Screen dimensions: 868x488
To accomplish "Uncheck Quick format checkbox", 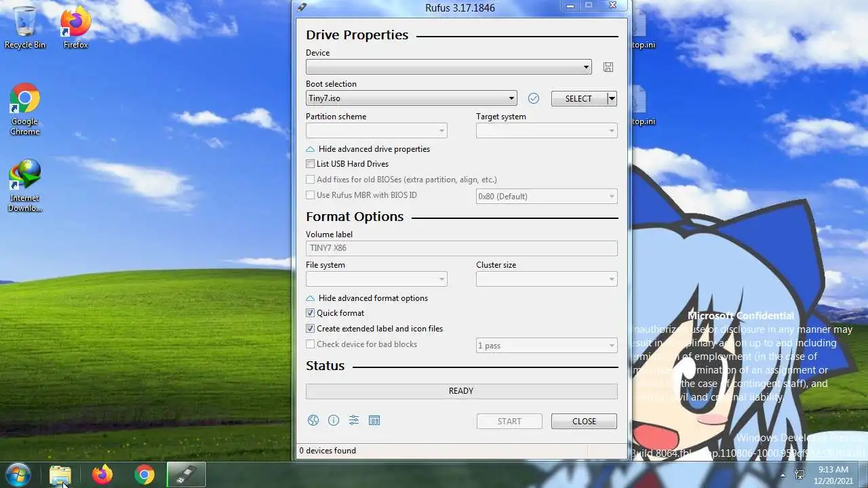I will click(310, 313).
